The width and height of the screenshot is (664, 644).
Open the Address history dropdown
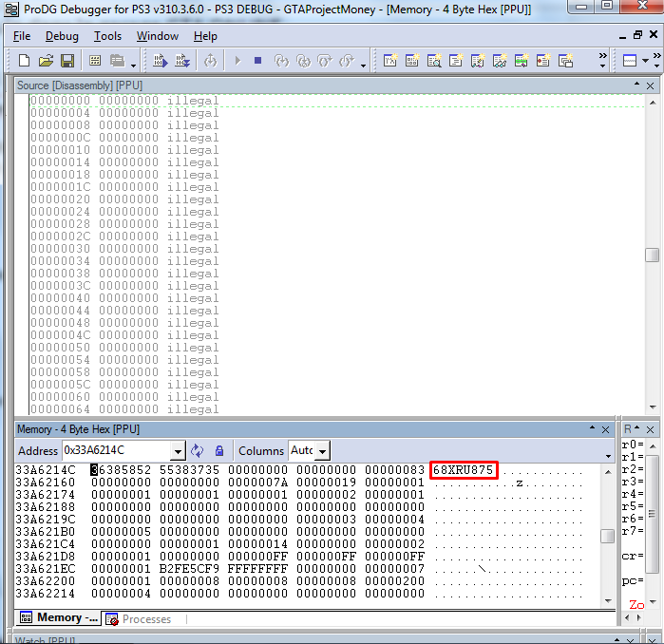[179, 451]
